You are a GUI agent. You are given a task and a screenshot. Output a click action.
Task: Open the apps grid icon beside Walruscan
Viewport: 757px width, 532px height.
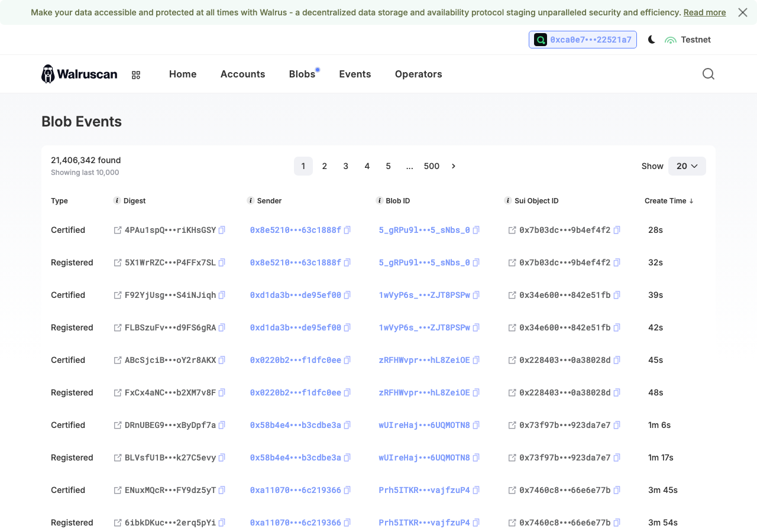click(136, 75)
